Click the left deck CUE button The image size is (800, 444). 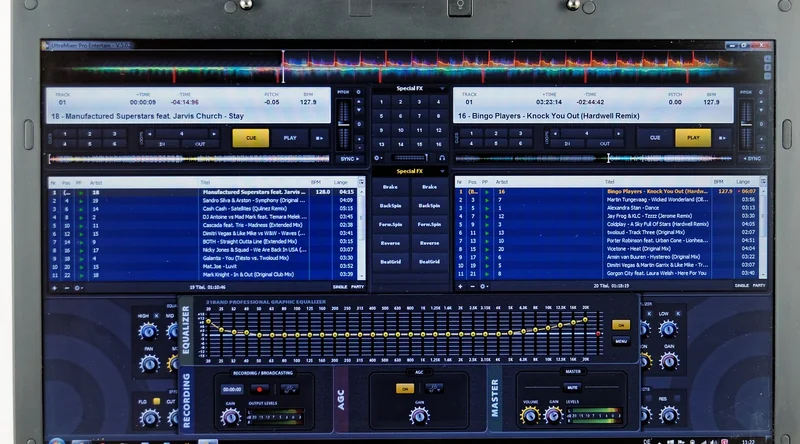[x=251, y=138]
